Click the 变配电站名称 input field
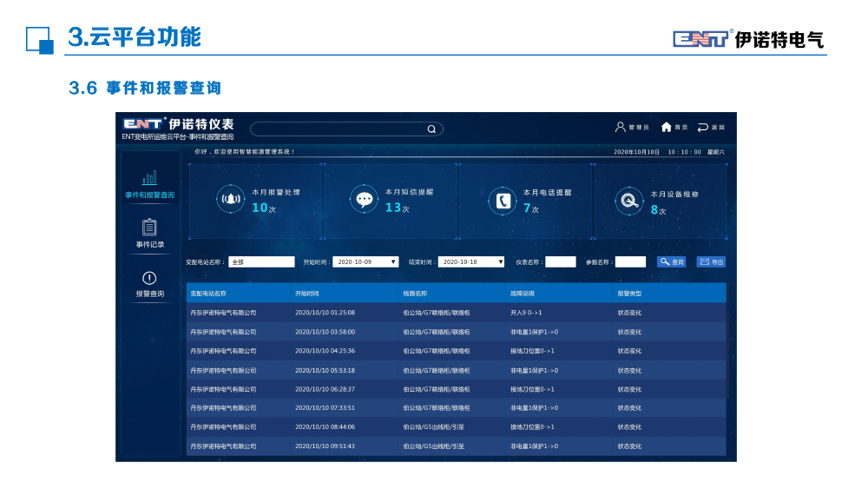This screenshot has width=868, height=489. [x=261, y=261]
